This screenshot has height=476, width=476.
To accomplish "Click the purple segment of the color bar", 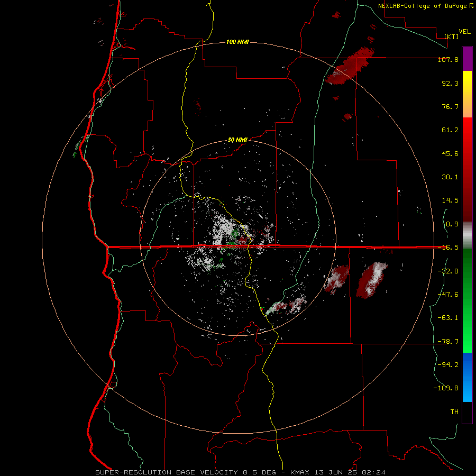I will click(467, 59).
